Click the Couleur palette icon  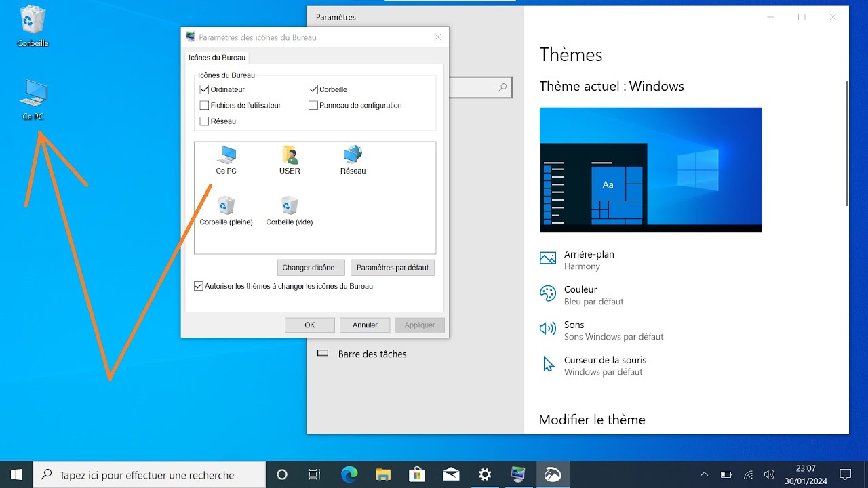[547, 293]
